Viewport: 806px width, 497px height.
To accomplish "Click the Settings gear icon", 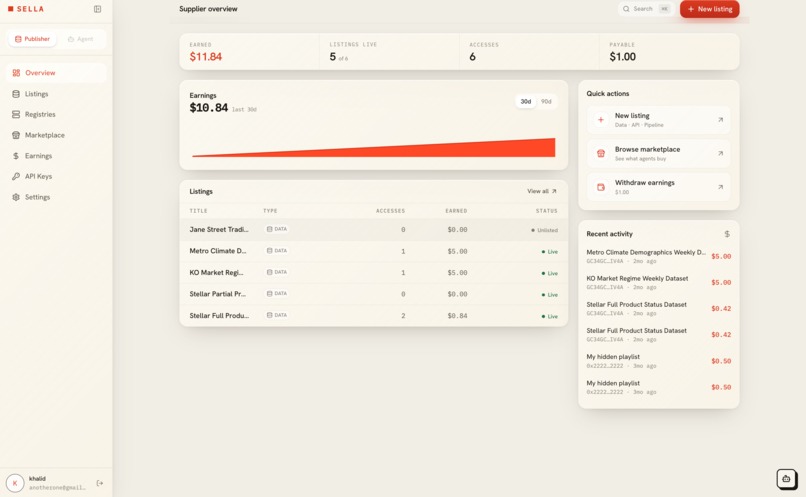I will (x=16, y=197).
